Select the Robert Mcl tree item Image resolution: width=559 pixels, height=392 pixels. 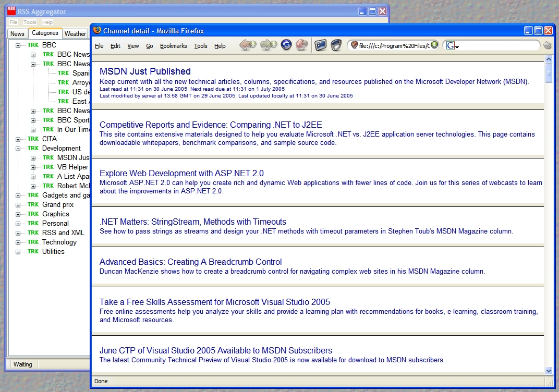(74, 186)
